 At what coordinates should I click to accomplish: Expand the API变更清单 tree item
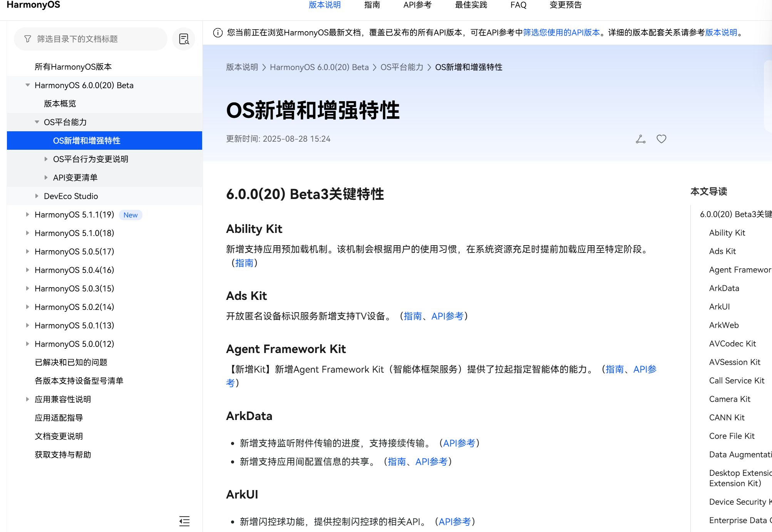coord(46,177)
